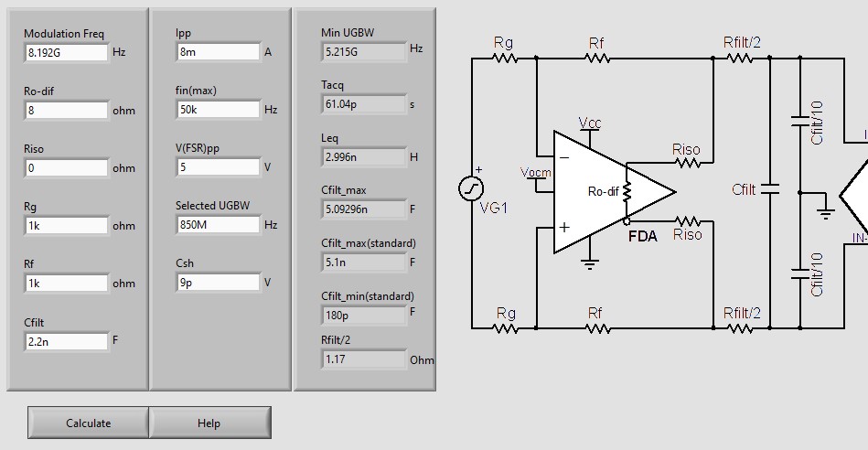Viewport: 868px width, 450px height.
Task: Click the Cfilt field showing 2.2n
Action: (x=67, y=341)
